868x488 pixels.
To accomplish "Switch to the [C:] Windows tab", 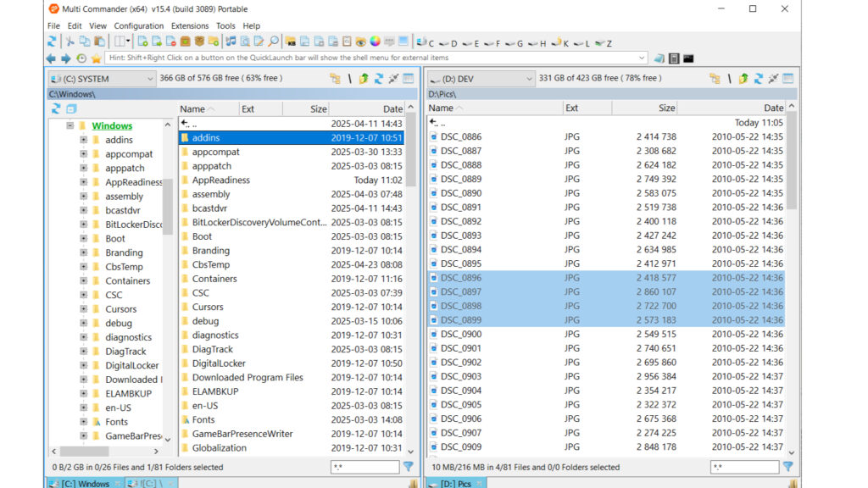I will click(x=86, y=483).
